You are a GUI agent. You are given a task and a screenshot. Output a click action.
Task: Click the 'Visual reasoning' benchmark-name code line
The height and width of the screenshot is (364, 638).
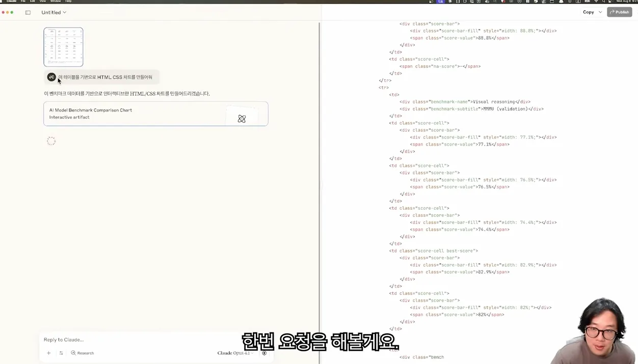point(465,102)
